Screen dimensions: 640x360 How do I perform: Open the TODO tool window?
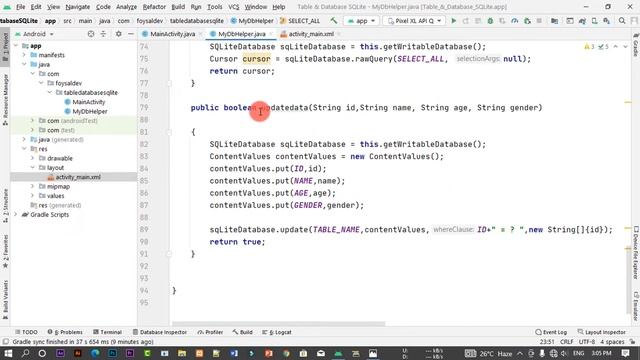[26, 332]
